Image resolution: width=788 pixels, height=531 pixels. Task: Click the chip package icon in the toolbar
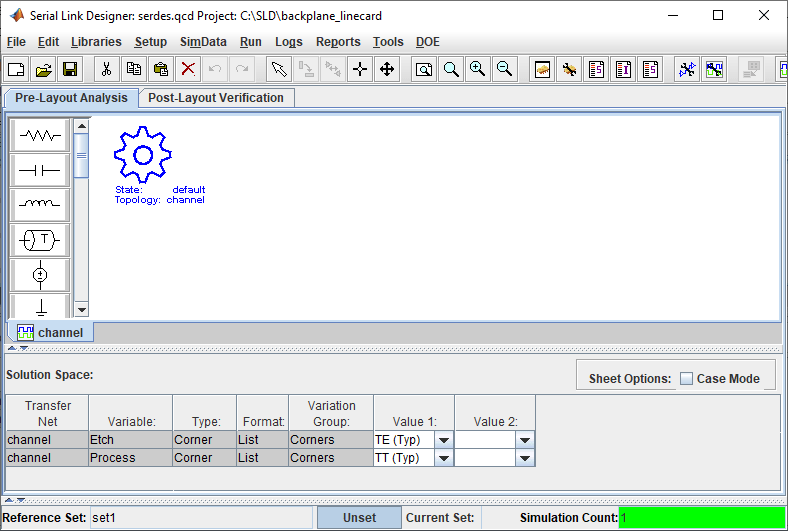coord(542,69)
